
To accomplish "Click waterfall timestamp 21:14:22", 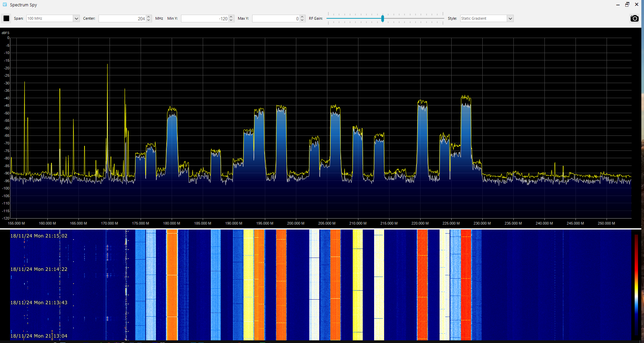I will (39, 269).
